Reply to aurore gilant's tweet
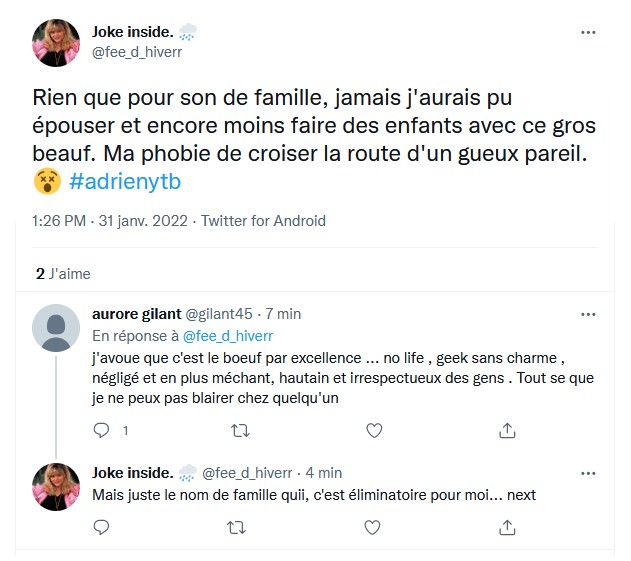This screenshot has height=561, width=631. point(100,430)
